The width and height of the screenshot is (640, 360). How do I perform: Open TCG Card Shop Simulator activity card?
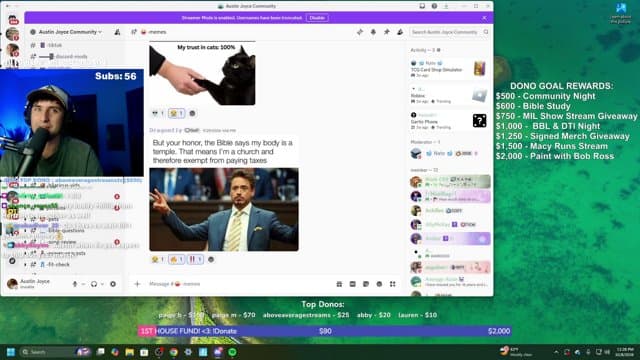pyautogui.click(x=449, y=69)
